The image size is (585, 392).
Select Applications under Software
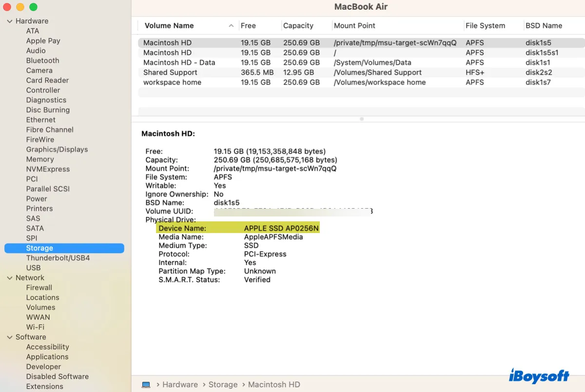pyautogui.click(x=47, y=357)
